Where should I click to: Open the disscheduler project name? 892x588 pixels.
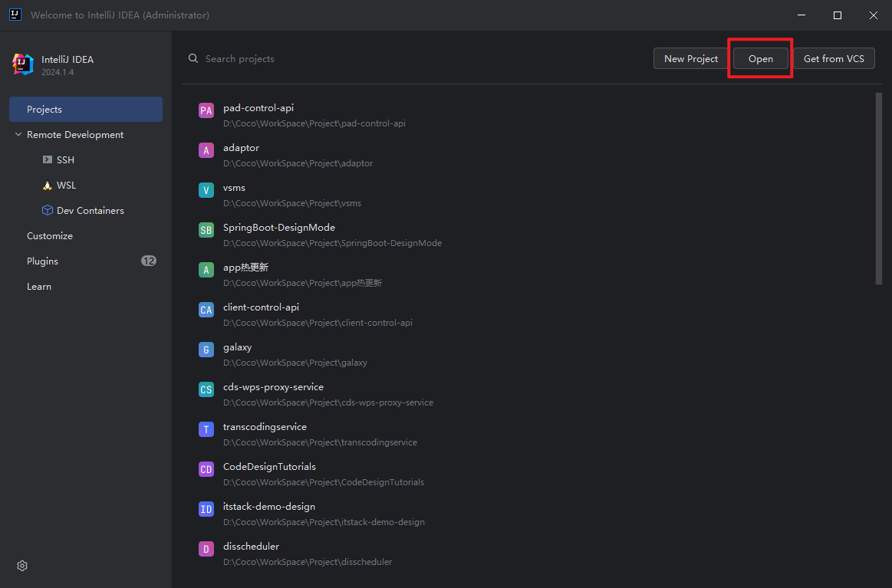click(x=251, y=547)
